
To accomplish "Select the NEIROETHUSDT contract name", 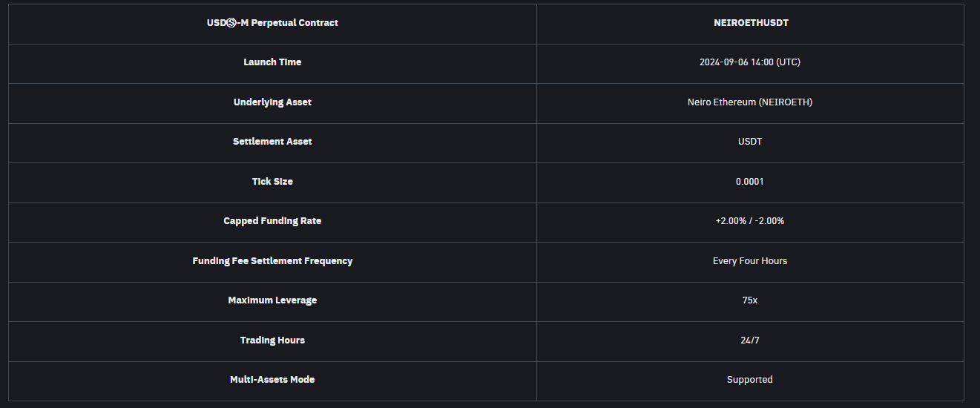I will [x=750, y=23].
